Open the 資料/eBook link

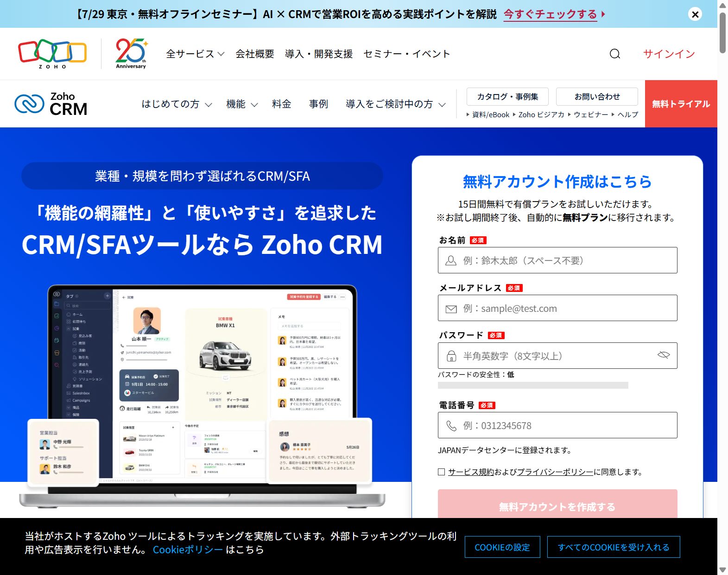pyautogui.click(x=490, y=114)
